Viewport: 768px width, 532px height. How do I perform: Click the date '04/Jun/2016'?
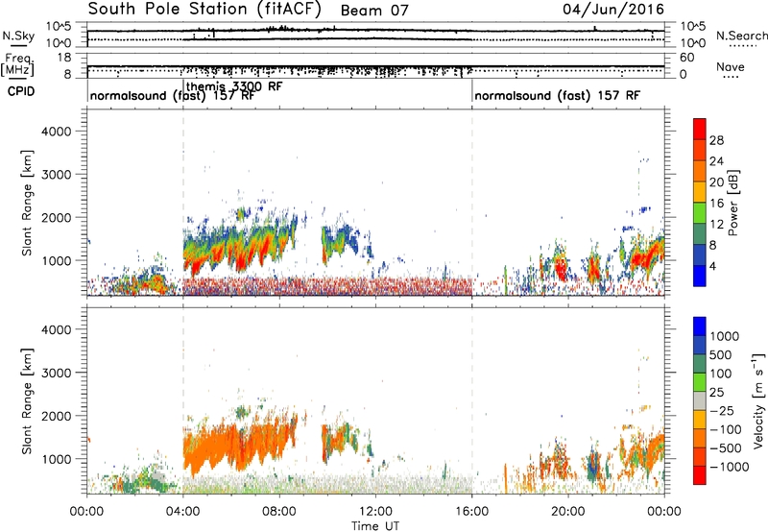pyautogui.click(x=613, y=10)
